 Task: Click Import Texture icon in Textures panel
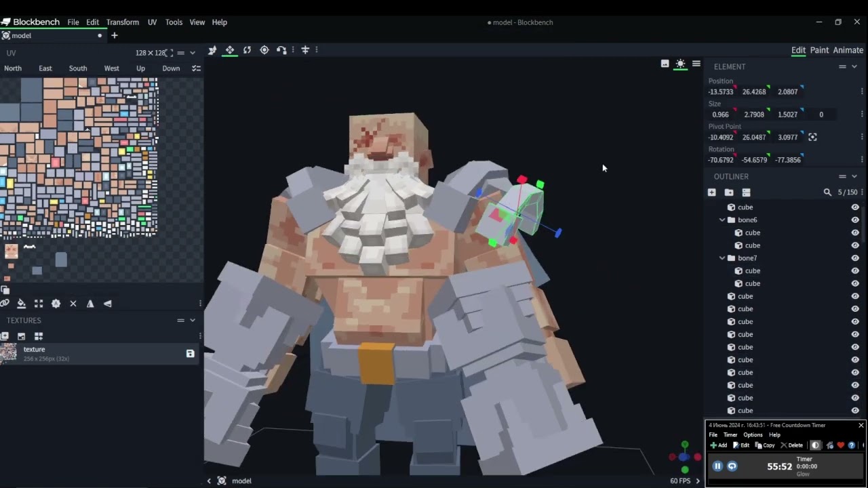22,336
